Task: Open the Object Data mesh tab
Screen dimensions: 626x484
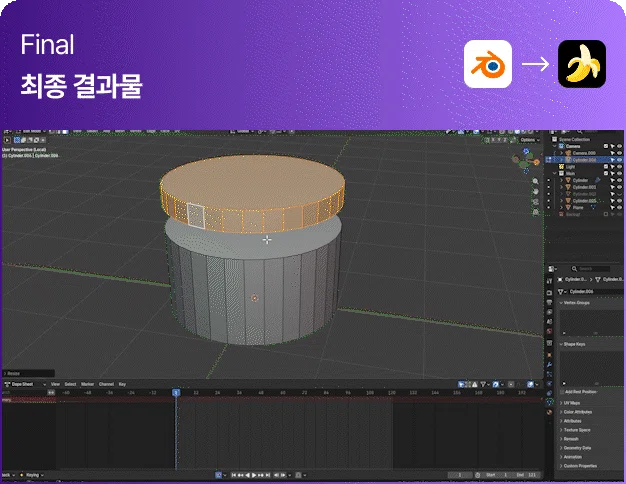Action: 549,402
